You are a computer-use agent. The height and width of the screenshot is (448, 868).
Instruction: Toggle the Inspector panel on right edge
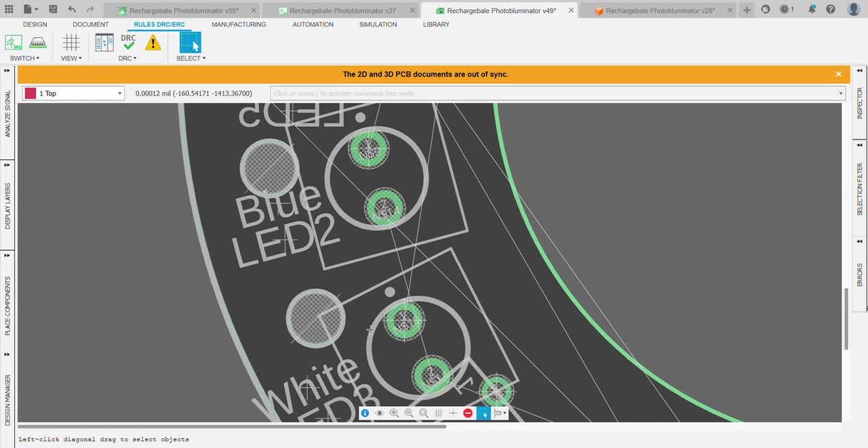click(x=860, y=103)
